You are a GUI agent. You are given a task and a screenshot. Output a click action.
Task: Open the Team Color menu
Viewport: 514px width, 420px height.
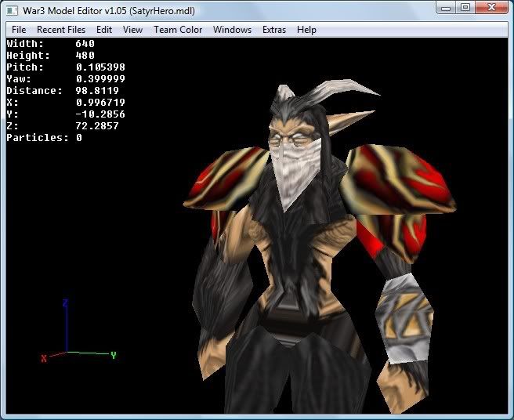178,30
